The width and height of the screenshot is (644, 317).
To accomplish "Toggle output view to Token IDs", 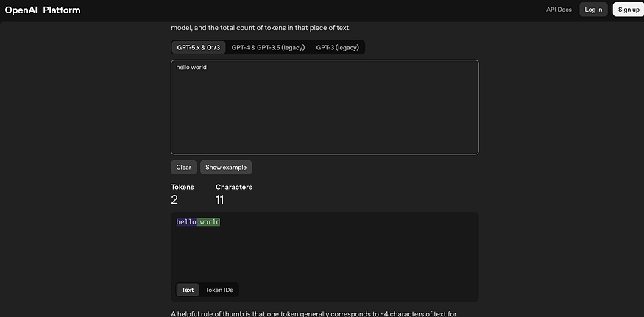I will (219, 290).
